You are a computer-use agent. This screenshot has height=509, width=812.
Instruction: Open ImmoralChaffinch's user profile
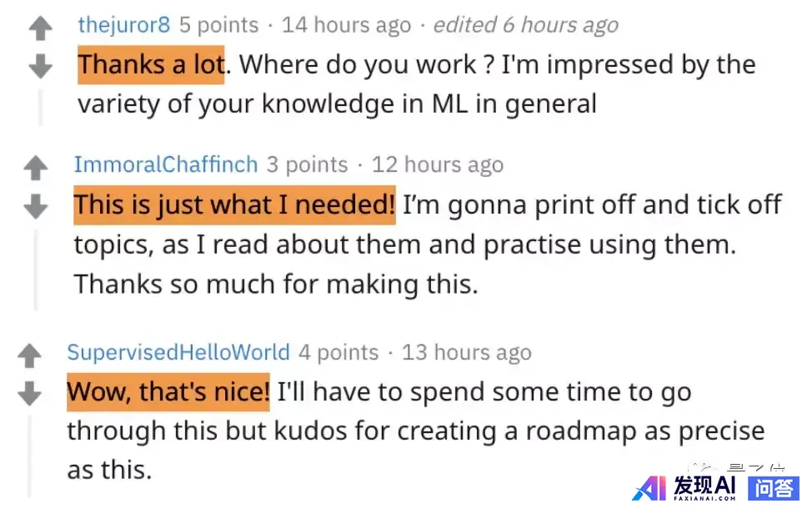(x=165, y=164)
